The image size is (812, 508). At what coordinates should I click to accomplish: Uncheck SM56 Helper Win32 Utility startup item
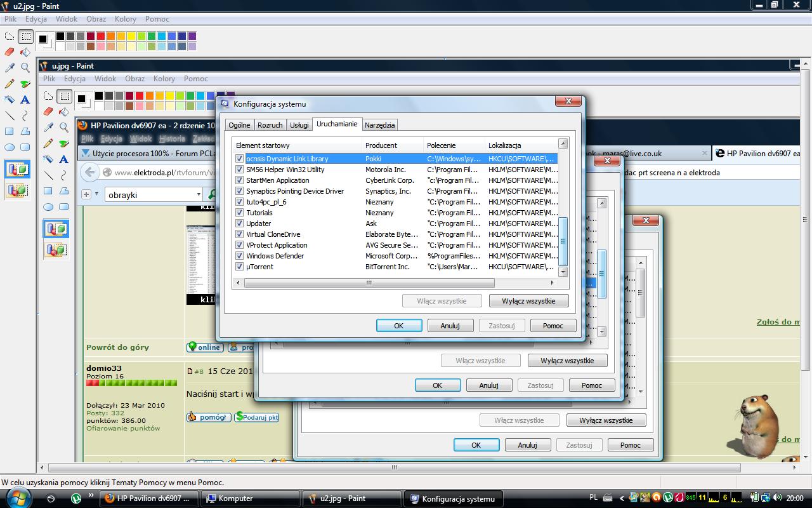click(239, 170)
